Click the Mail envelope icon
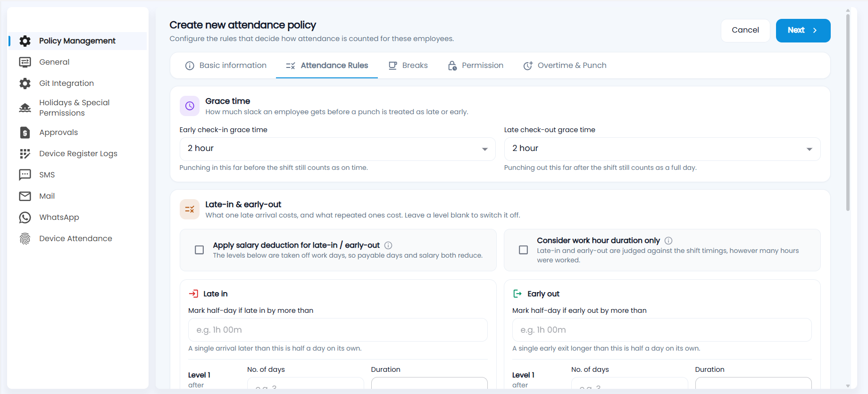 (x=25, y=196)
